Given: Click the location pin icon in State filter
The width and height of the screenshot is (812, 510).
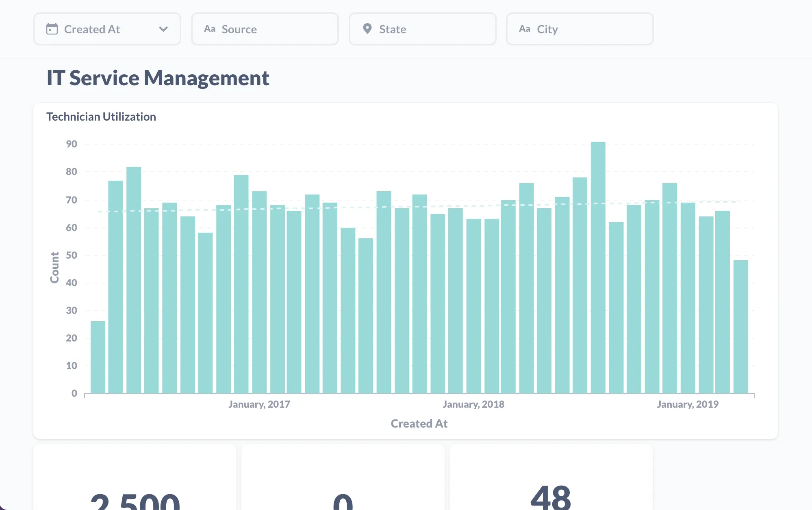Looking at the screenshot, I should (x=367, y=29).
